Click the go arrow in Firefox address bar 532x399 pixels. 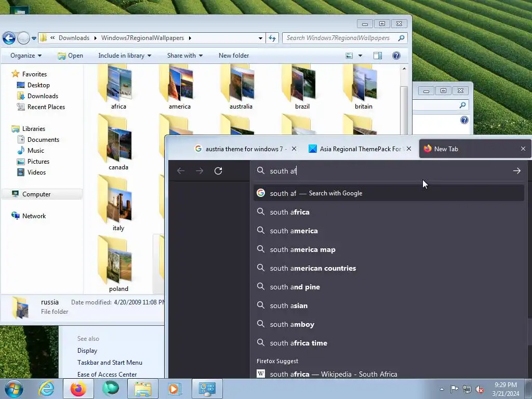pos(517,170)
